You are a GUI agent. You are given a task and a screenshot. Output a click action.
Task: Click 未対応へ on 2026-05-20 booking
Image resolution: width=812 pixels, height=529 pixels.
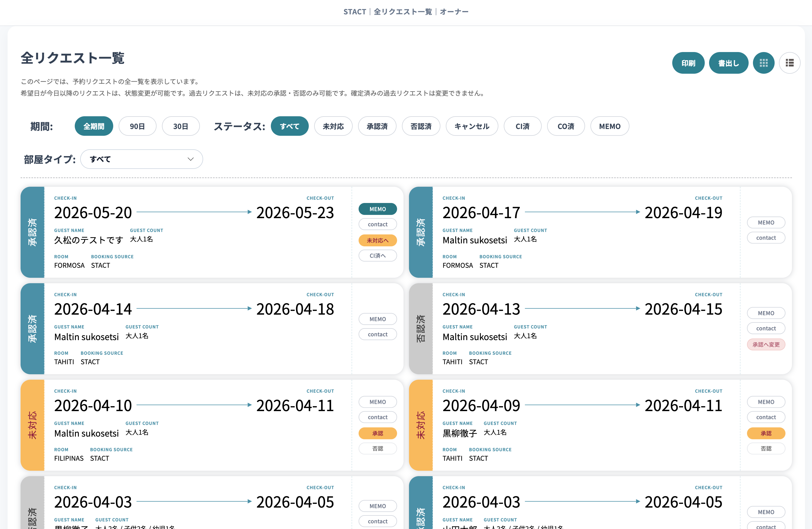coord(378,240)
